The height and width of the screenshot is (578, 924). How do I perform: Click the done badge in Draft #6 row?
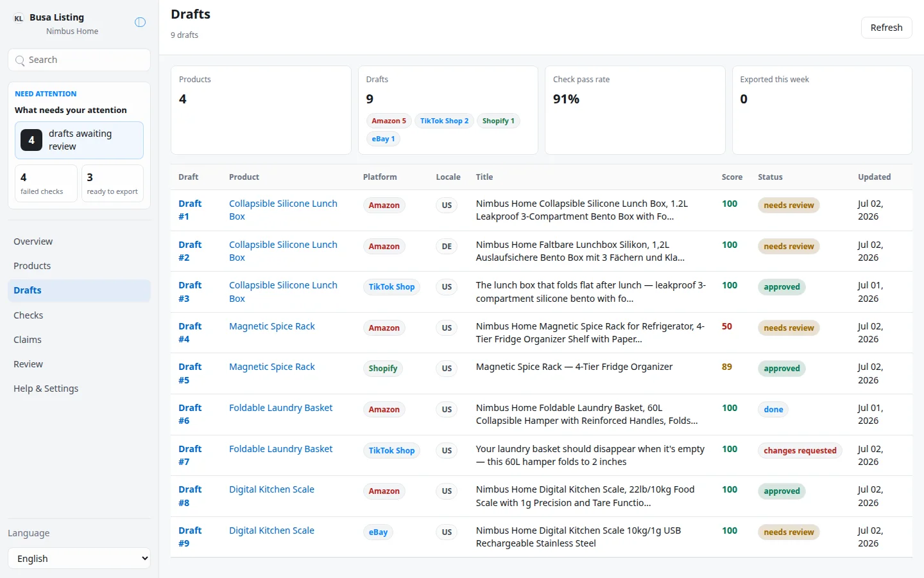click(x=773, y=410)
